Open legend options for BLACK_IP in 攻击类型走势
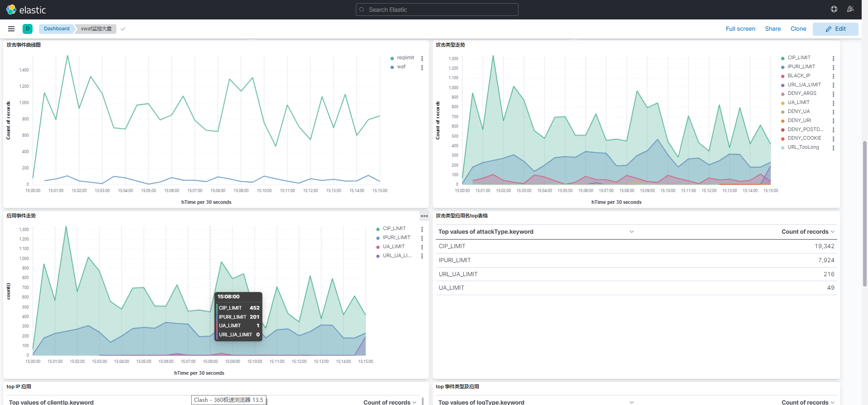This screenshot has width=868, height=405. (833, 76)
